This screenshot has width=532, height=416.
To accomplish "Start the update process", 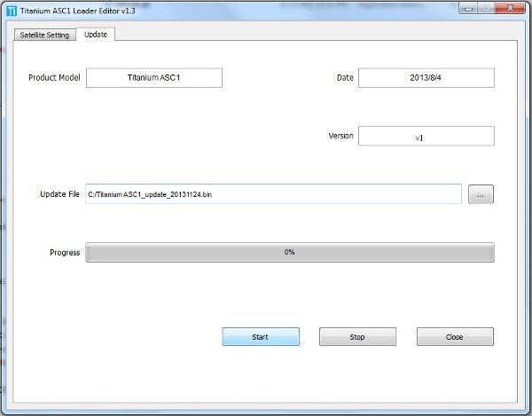I will tap(261, 336).
